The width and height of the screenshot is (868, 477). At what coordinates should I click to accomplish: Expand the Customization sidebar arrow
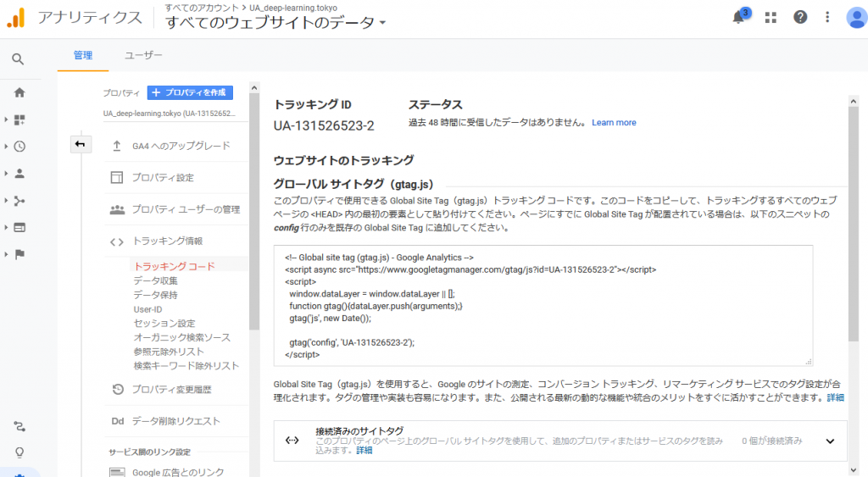click(6, 119)
